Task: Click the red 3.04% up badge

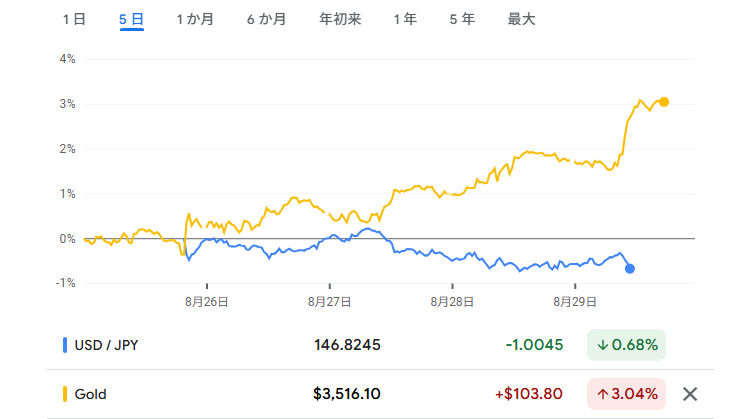Action: (626, 394)
